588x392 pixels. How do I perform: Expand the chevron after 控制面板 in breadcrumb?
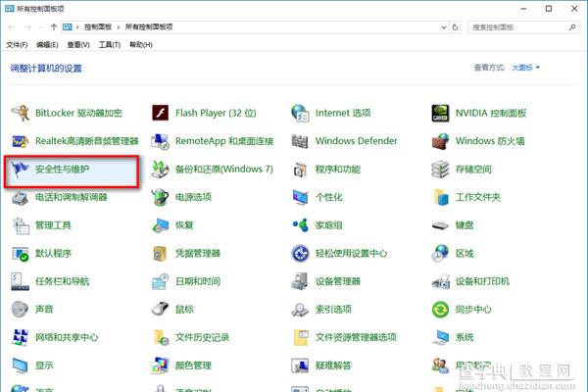[119, 27]
